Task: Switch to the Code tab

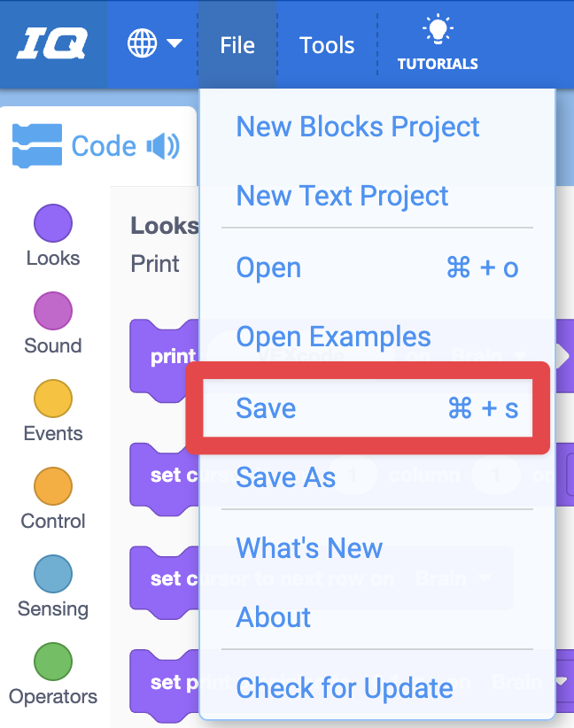Action: 102,146
